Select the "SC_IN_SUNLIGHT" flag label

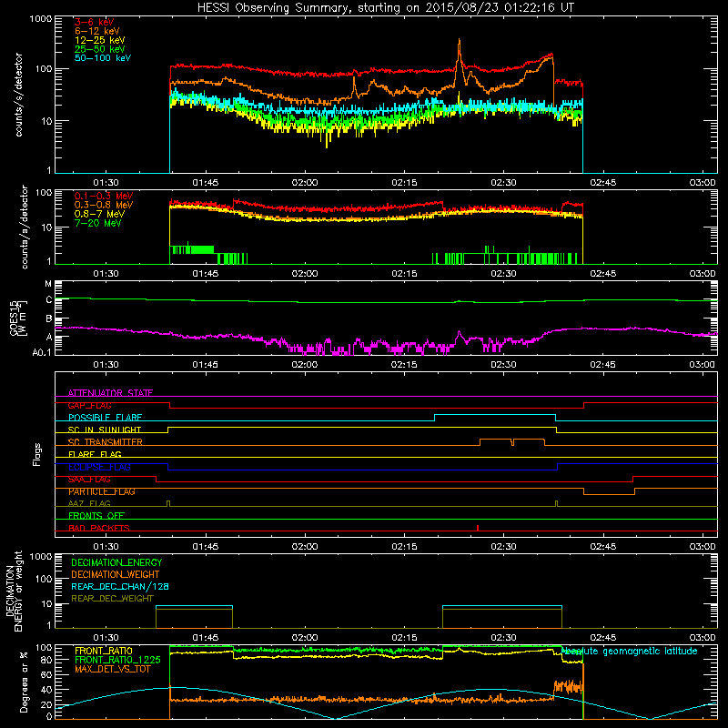(x=105, y=430)
